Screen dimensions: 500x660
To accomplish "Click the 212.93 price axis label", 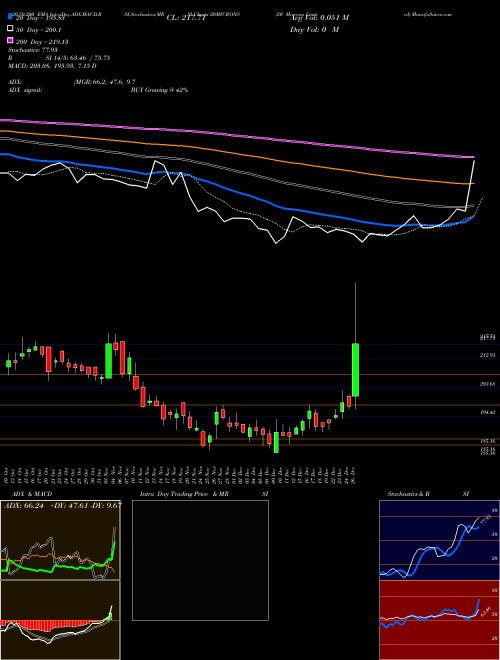I will [488, 355].
